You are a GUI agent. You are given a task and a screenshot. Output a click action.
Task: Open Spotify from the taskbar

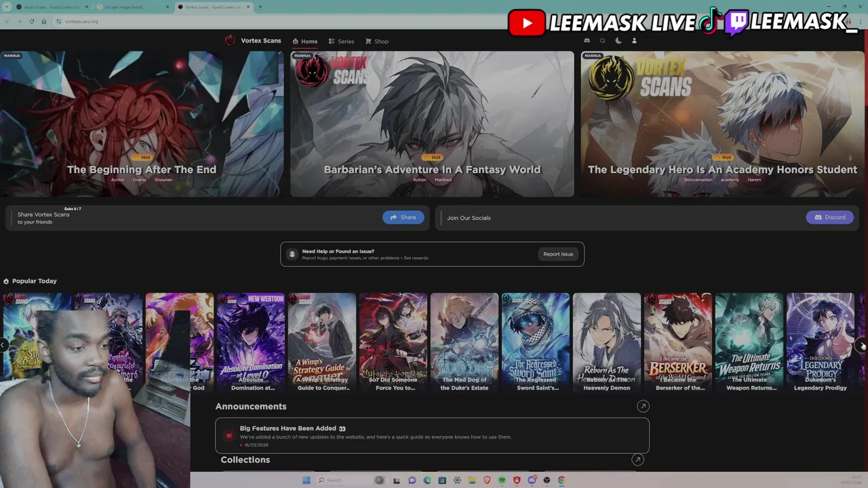pyautogui.click(x=502, y=480)
